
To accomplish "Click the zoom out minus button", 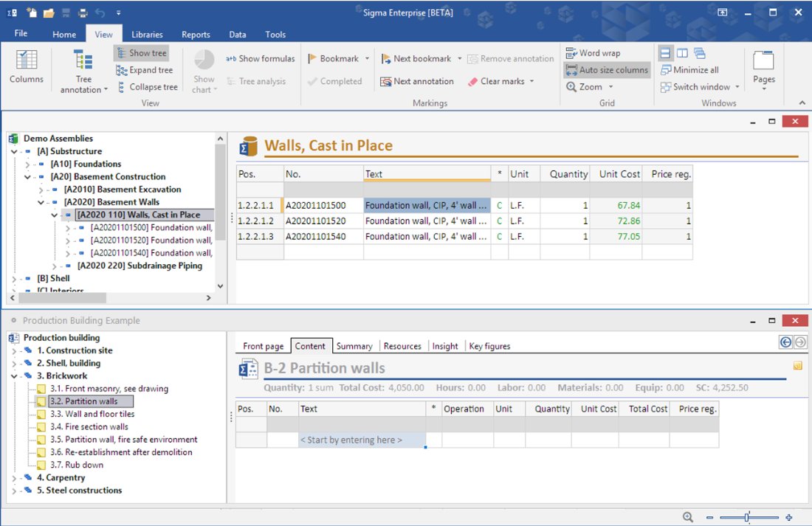I will (709, 517).
